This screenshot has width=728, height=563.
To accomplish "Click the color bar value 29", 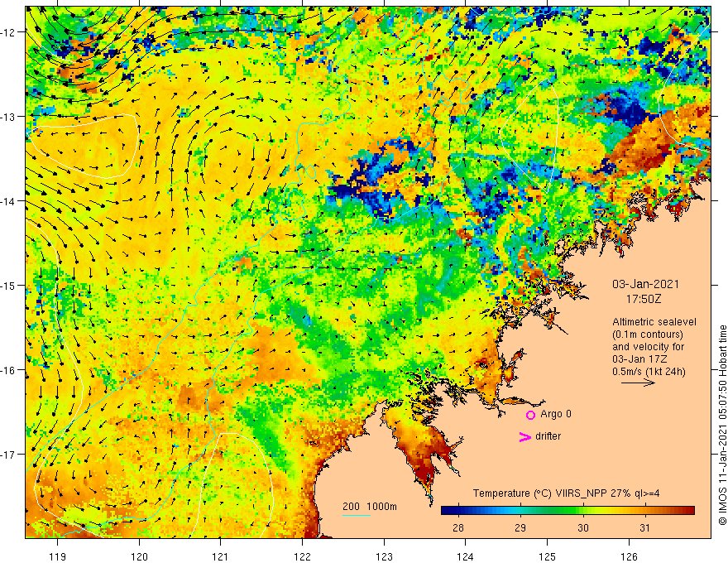I will (x=520, y=527).
